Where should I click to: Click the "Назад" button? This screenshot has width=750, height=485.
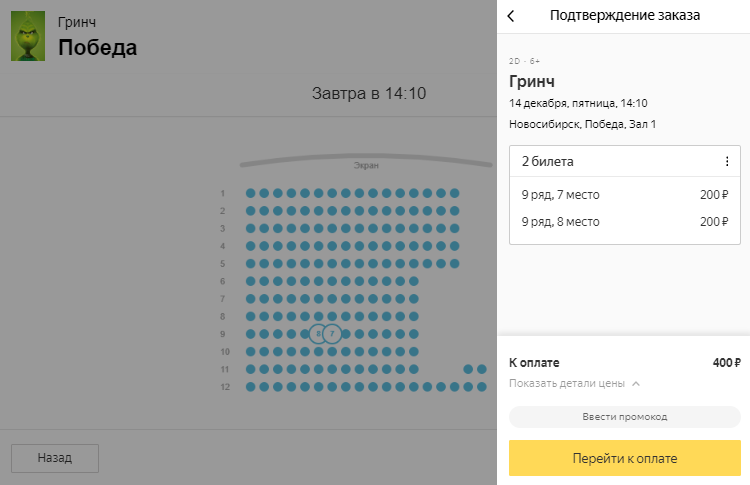pos(55,458)
